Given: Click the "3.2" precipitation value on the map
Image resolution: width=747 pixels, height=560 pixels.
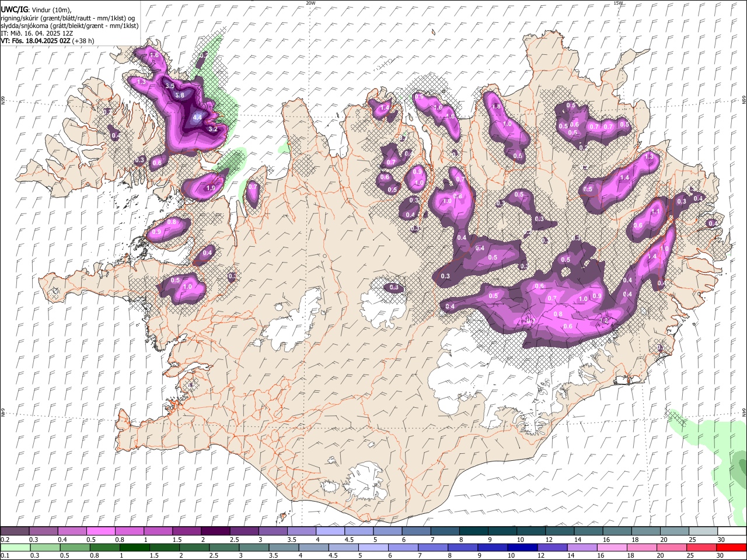Looking at the screenshot, I should tap(213, 129).
